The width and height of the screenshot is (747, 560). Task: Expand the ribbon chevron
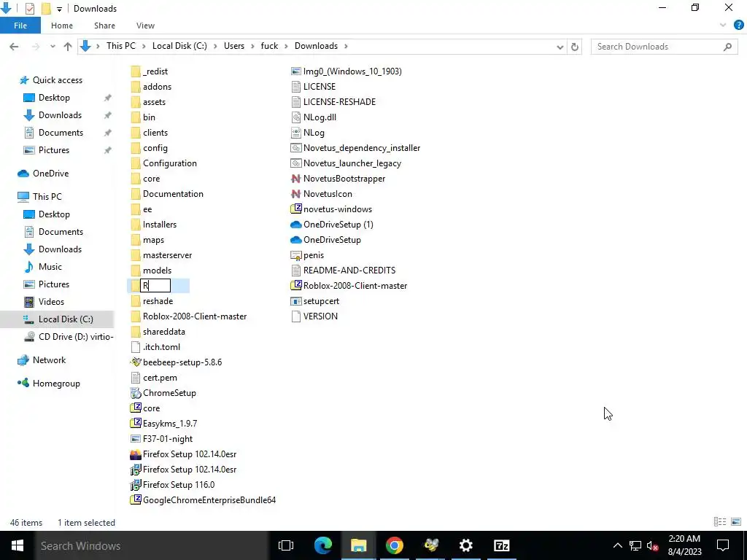point(723,26)
